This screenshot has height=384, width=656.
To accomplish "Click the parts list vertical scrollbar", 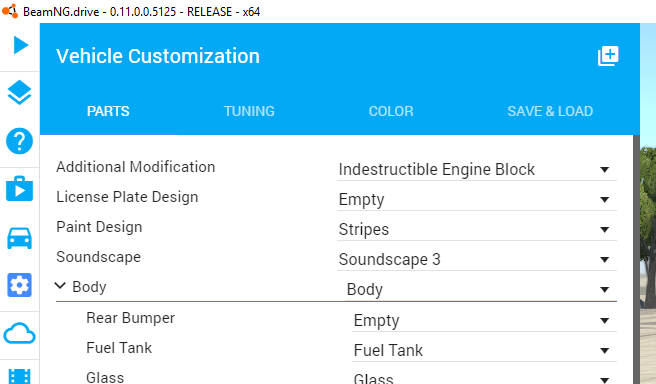I will point(636,259).
